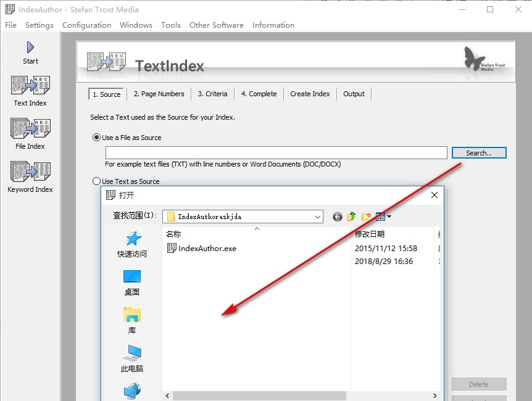Open the view menu icon in dialog

tap(383, 217)
